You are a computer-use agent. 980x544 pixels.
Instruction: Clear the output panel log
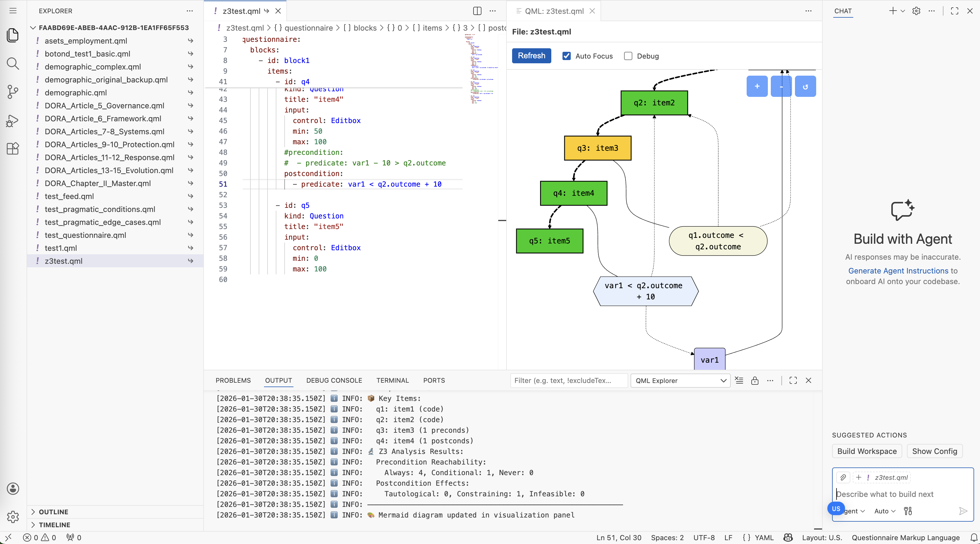pos(739,381)
